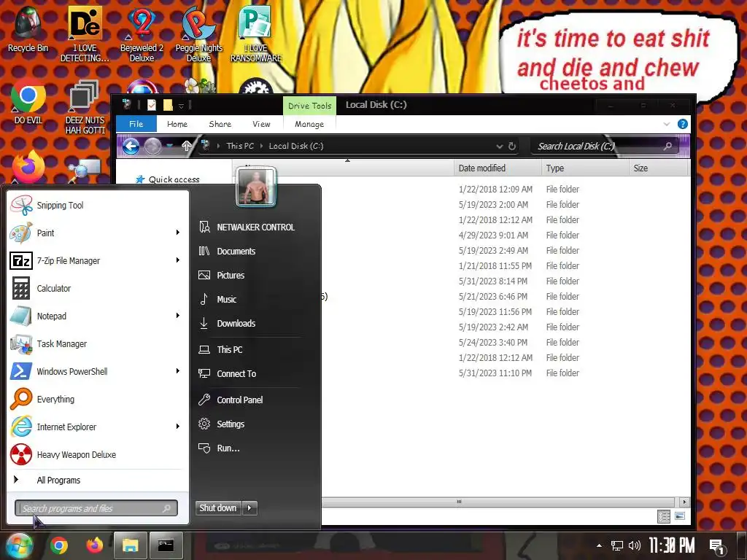
Task: Show hidden system tray icons
Action: 600,545
